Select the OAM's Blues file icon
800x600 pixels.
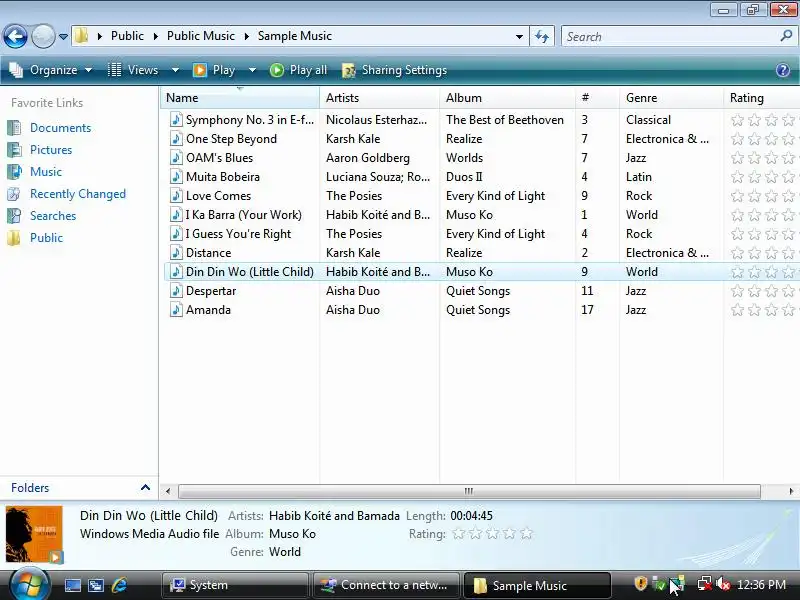[176, 157]
